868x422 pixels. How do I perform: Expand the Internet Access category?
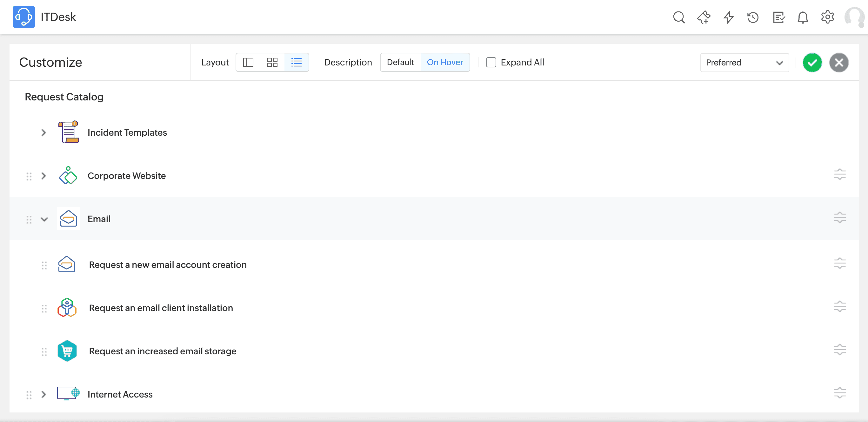click(x=43, y=394)
